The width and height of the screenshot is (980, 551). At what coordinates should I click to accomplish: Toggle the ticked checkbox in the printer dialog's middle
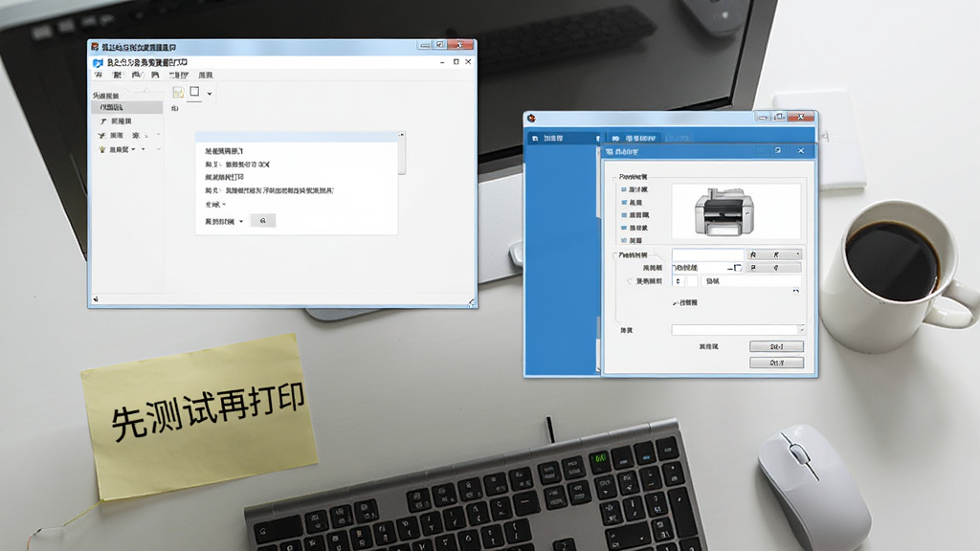pyautogui.click(x=675, y=303)
